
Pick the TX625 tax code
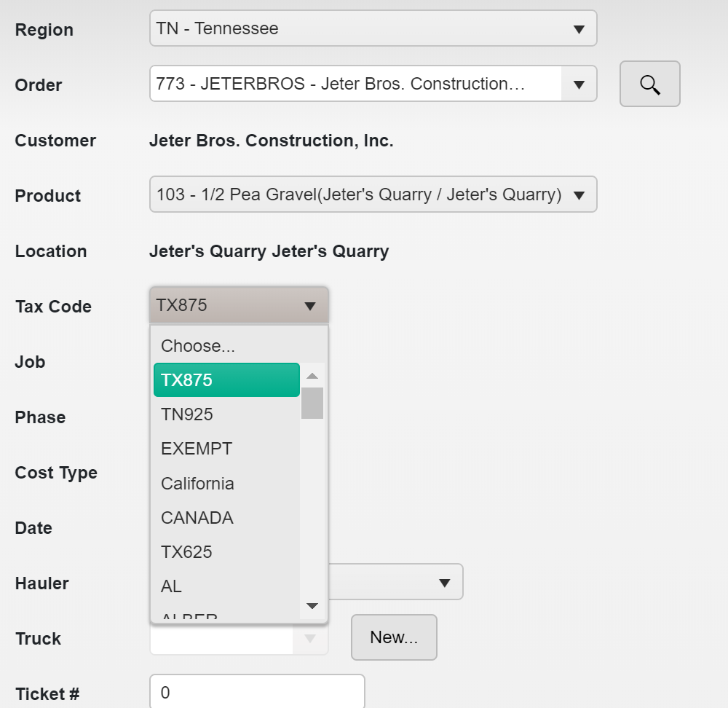tap(186, 552)
